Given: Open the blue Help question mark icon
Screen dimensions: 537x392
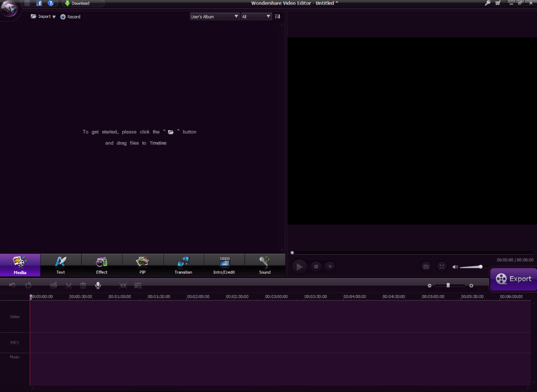Looking at the screenshot, I should point(51,3).
